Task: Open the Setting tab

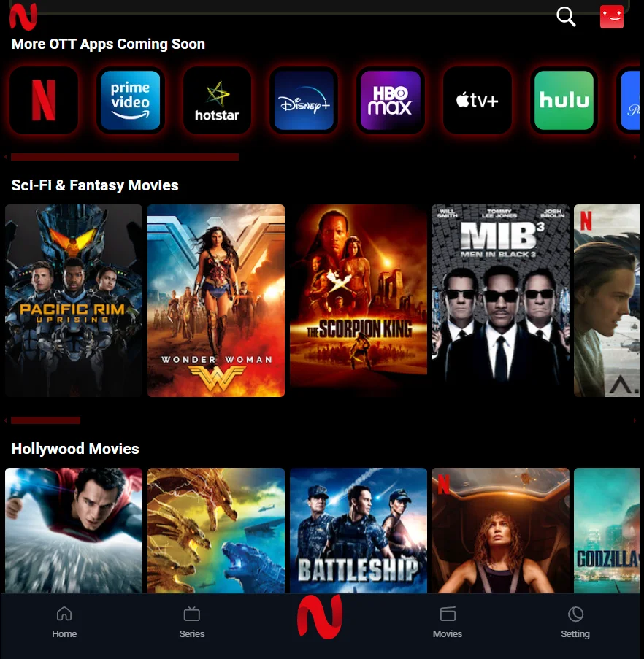Action: click(575, 623)
